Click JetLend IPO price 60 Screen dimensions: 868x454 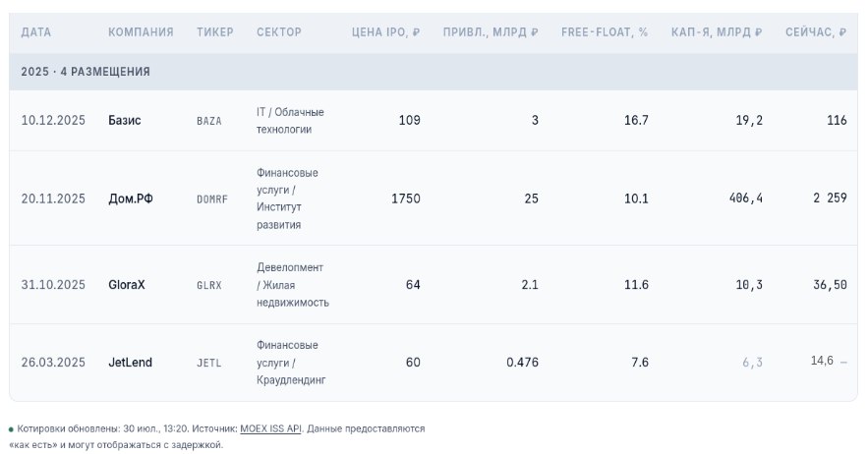point(413,362)
